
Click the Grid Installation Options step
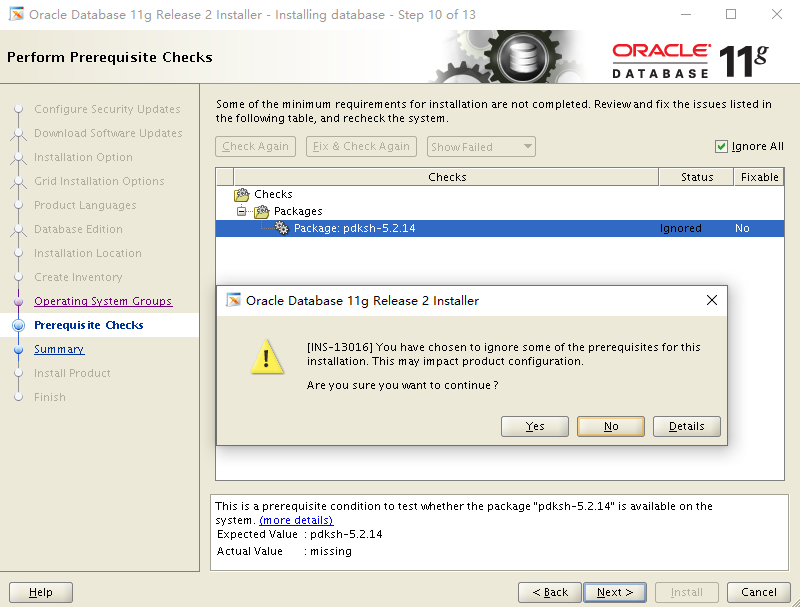pos(99,181)
